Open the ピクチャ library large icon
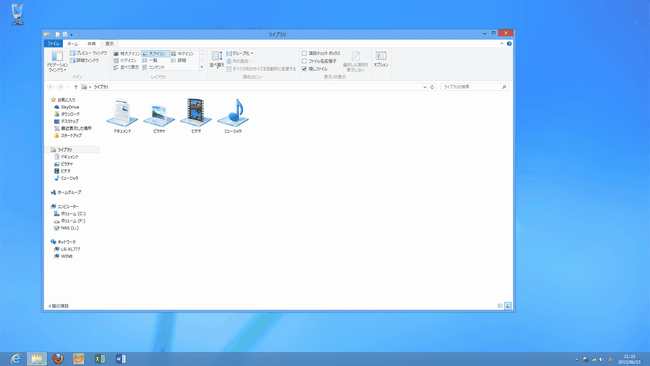This screenshot has width=650, height=366. tap(159, 117)
